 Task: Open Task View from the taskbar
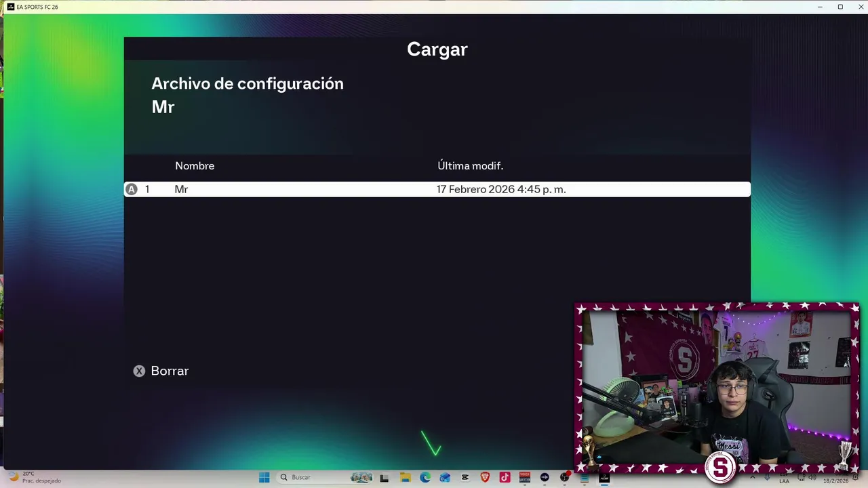coord(384,477)
